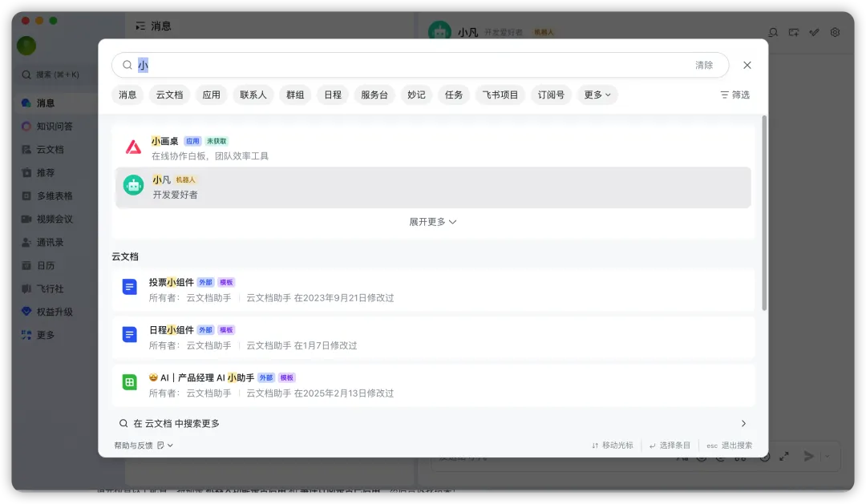Filter results by 妙记
This screenshot has width=866, height=504.
[x=416, y=95]
